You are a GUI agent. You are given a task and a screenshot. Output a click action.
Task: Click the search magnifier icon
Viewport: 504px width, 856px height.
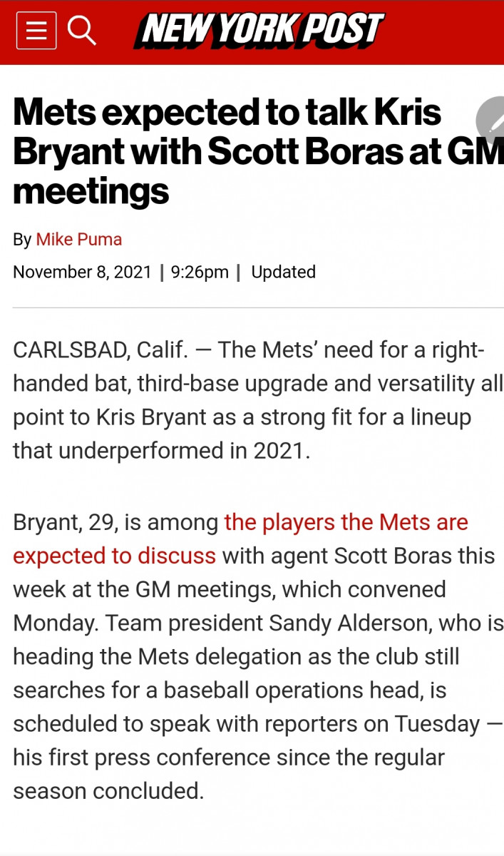point(81,31)
